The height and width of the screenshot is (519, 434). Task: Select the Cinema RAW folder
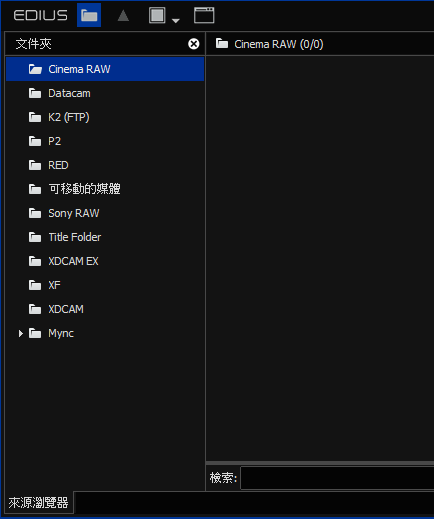(x=105, y=69)
